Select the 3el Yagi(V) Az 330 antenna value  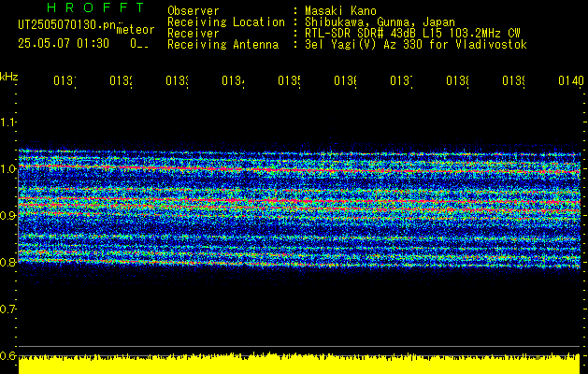(x=416, y=45)
